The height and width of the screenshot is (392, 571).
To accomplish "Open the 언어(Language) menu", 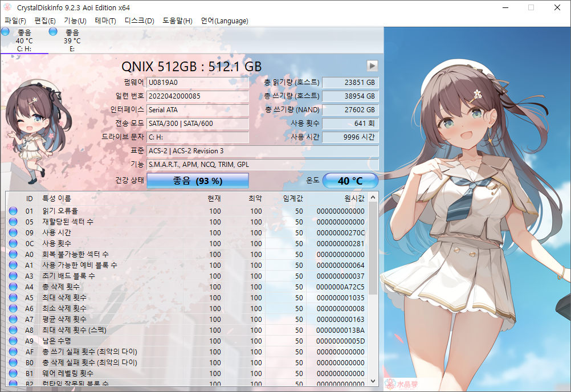I will [225, 21].
